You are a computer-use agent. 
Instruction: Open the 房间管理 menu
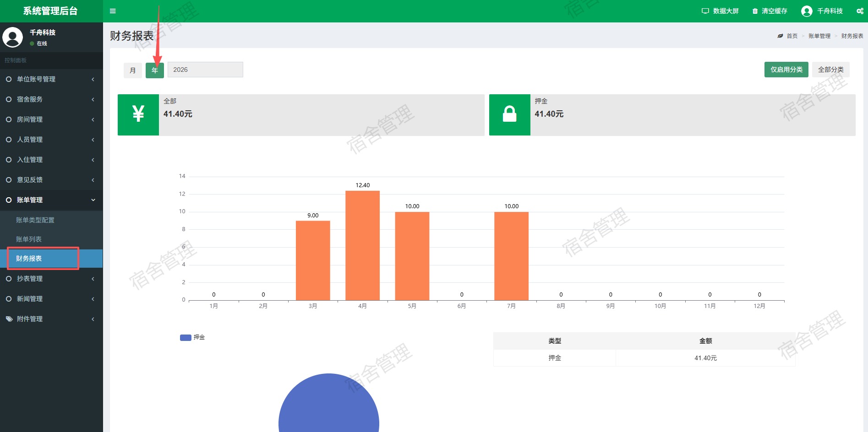coord(51,119)
